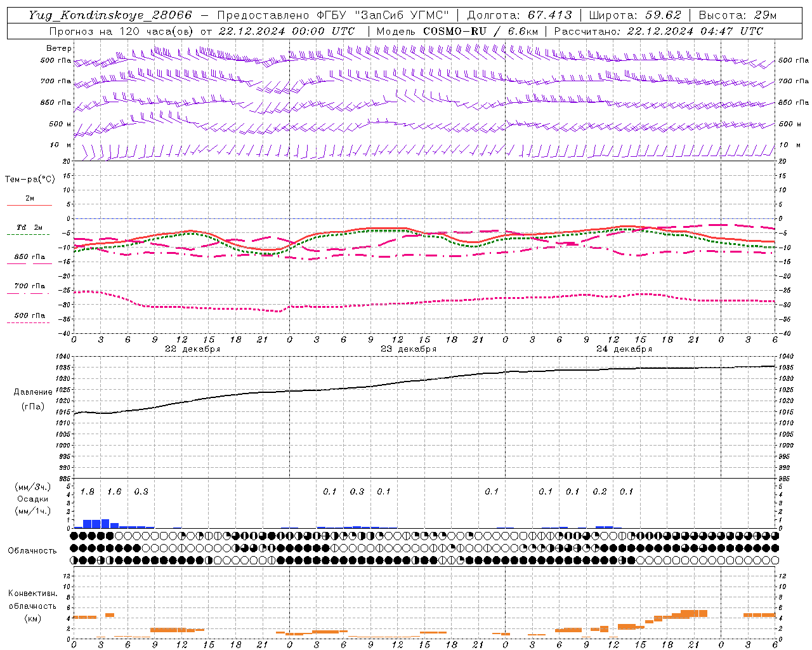
Task: Click the Ветер wind panel label
Action: 59,48
